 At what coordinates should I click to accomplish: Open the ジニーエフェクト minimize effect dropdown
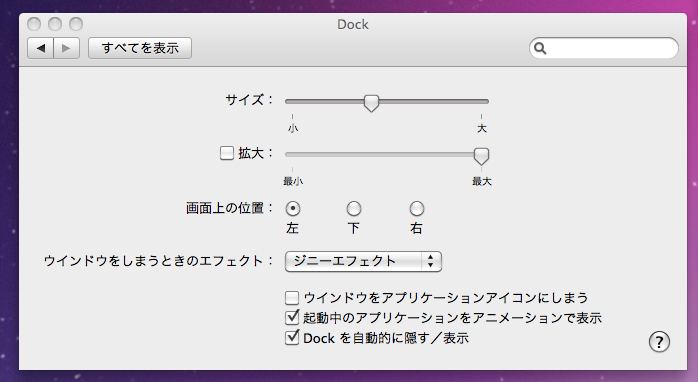[x=363, y=261]
